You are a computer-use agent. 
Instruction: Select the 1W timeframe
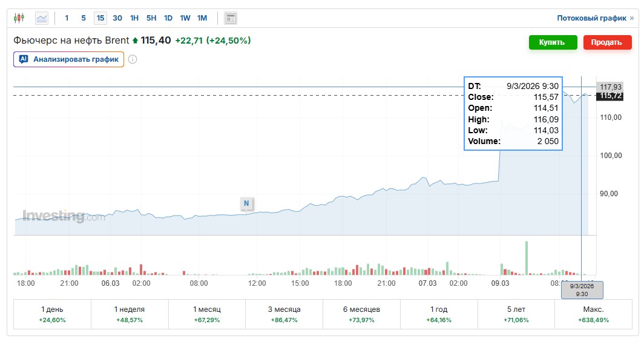[x=185, y=18]
